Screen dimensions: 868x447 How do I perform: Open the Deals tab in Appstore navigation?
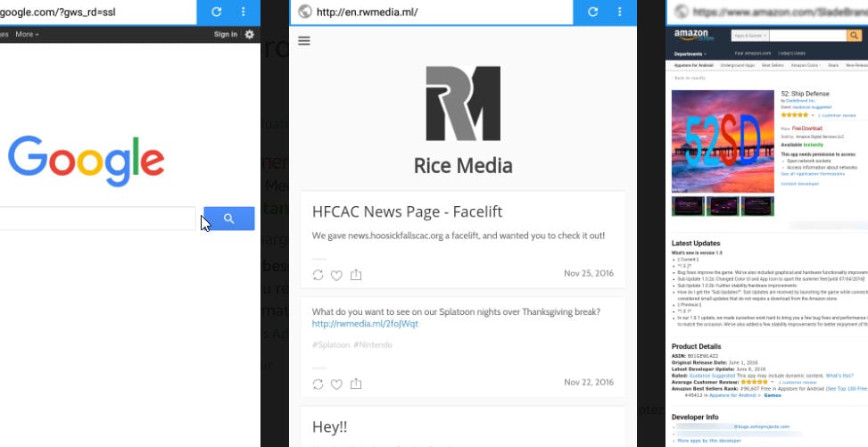[833, 65]
